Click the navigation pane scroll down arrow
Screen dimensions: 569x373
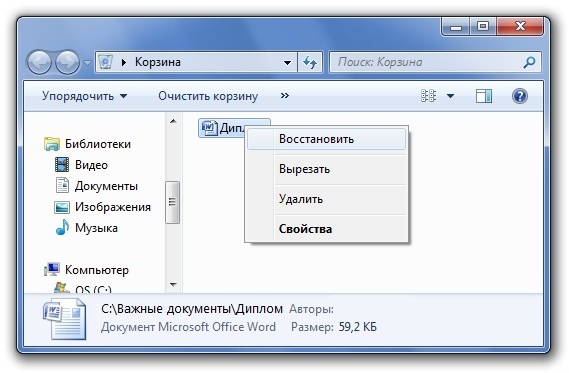tap(173, 284)
